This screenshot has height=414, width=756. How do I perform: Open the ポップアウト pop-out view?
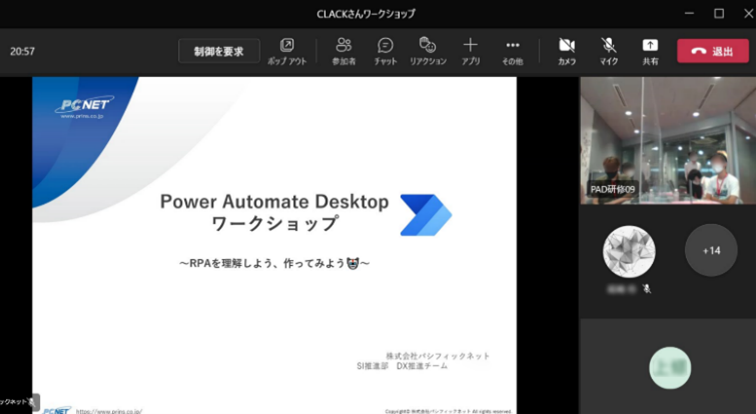click(287, 52)
